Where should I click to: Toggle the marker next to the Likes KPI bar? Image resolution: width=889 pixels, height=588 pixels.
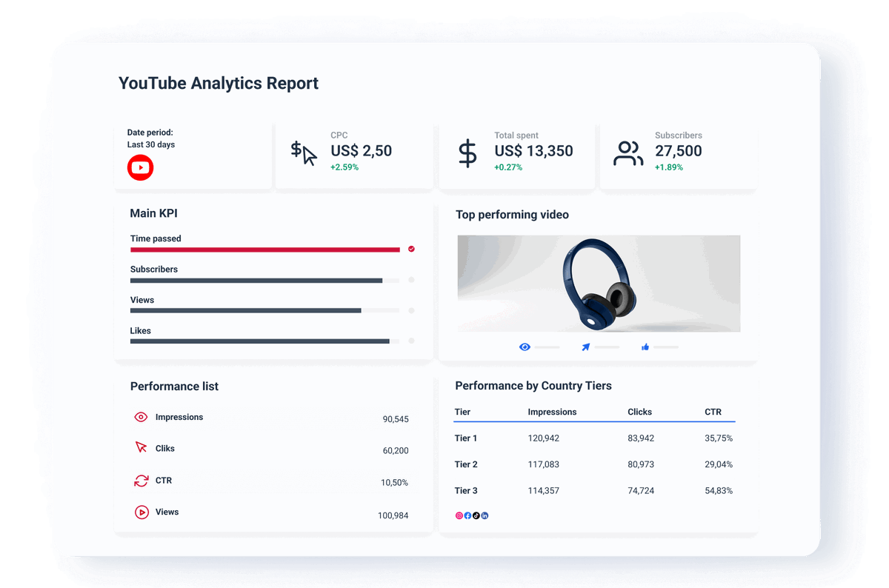411,341
